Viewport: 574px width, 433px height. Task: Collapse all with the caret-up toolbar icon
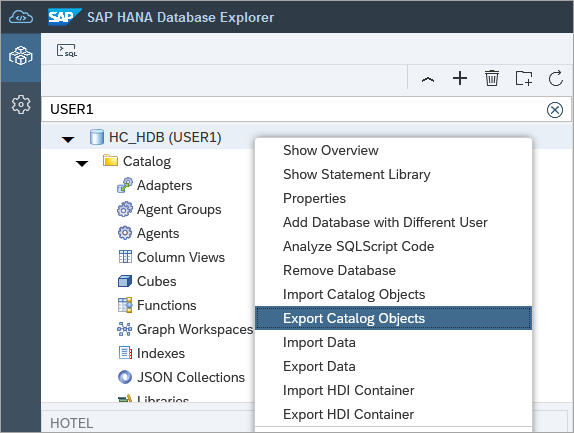428,79
